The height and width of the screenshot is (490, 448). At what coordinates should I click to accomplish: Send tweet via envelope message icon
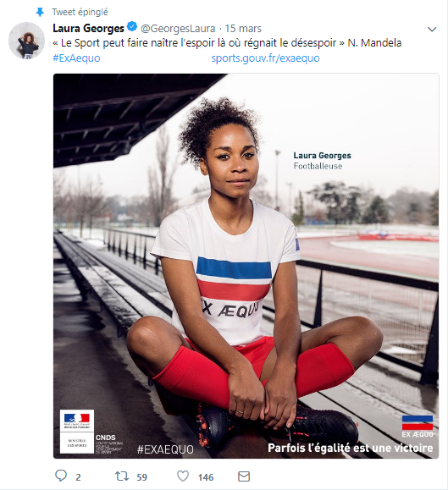pyautogui.click(x=244, y=476)
